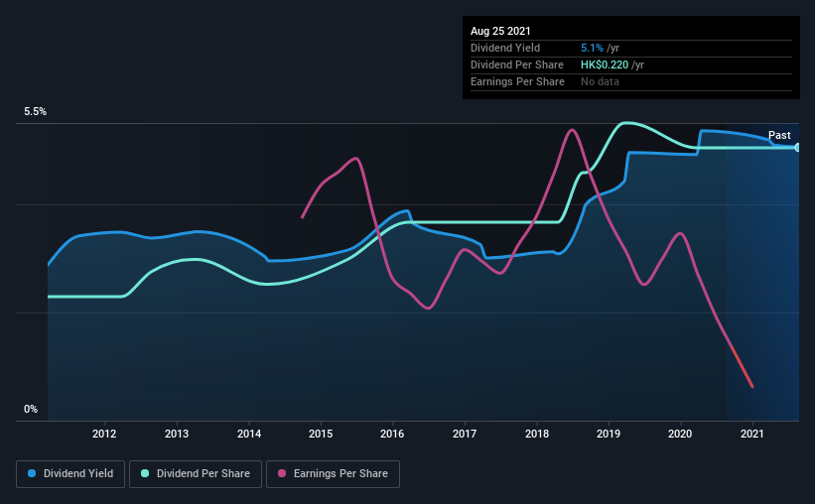Select the 2021 x-axis label

(x=752, y=434)
